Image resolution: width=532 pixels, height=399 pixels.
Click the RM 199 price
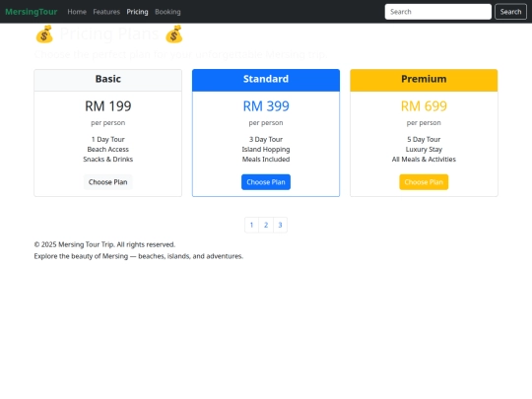point(108,106)
